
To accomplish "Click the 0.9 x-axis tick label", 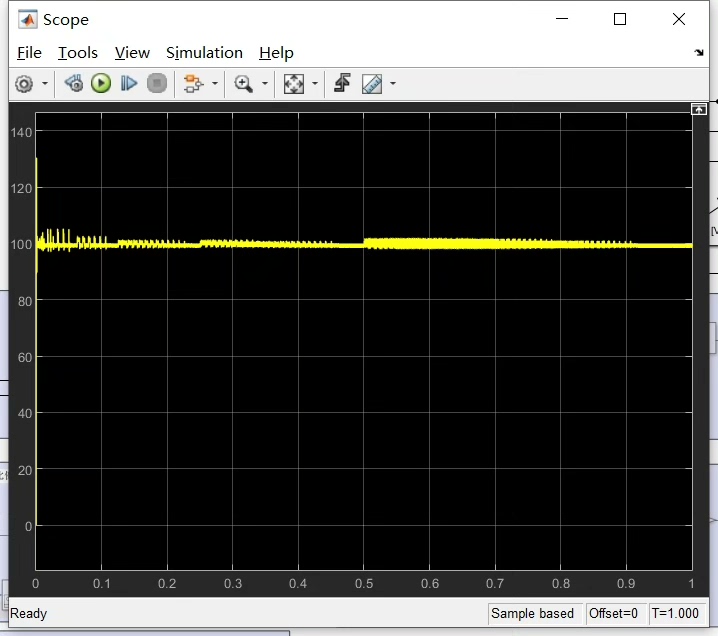I will pyautogui.click(x=626, y=584).
